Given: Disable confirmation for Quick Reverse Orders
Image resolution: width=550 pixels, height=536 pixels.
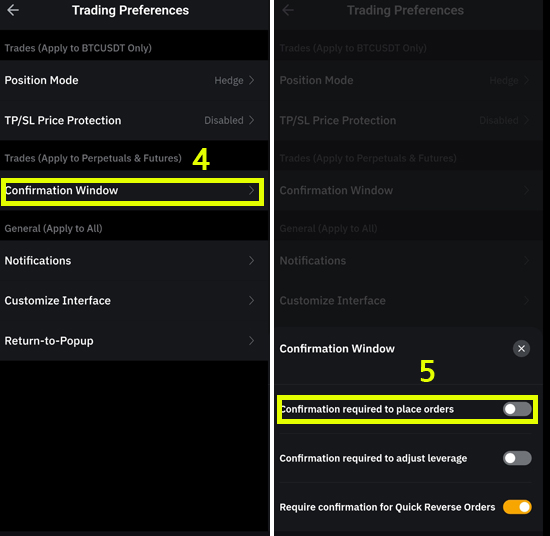Looking at the screenshot, I should (x=517, y=507).
